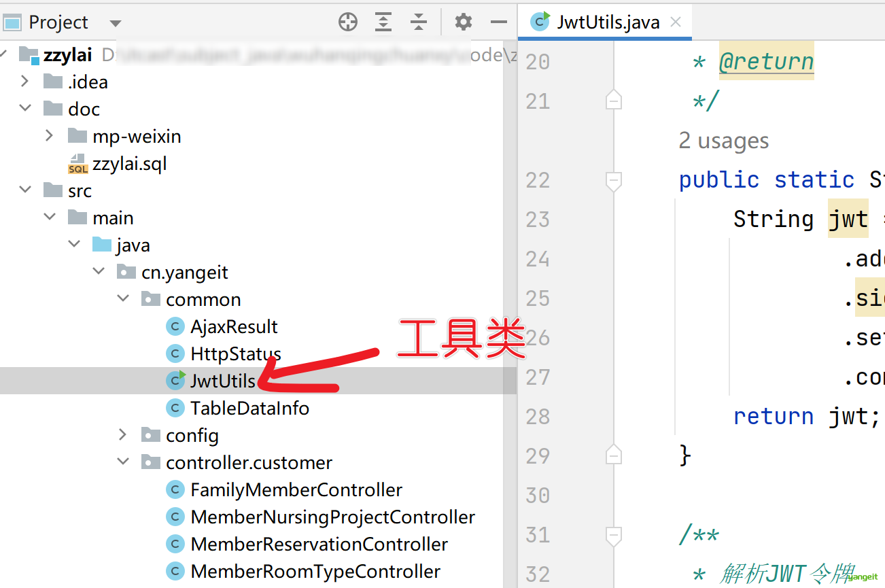885x588 pixels.
Task: Click the FamilyMemberController class icon
Action: 175,490
